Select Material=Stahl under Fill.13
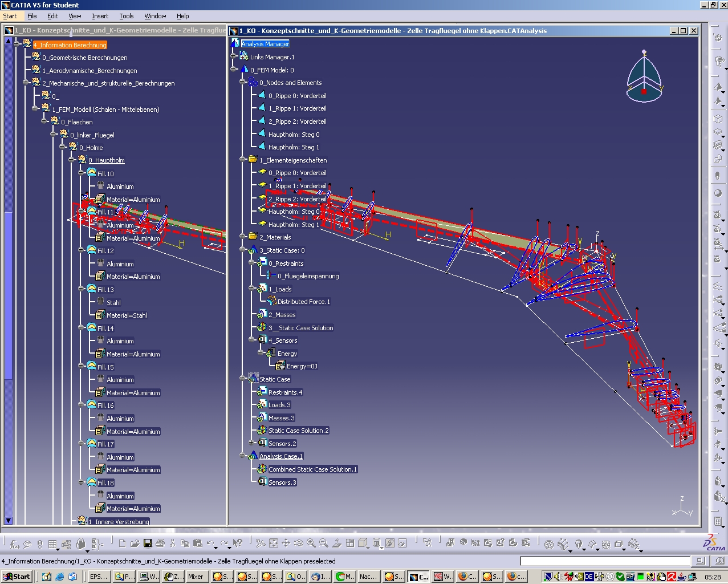Image resolution: width=728 pixels, height=584 pixels. (127, 315)
